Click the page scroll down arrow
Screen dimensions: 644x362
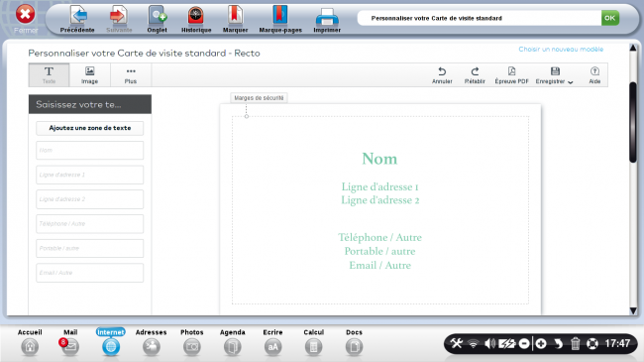click(633, 311)
